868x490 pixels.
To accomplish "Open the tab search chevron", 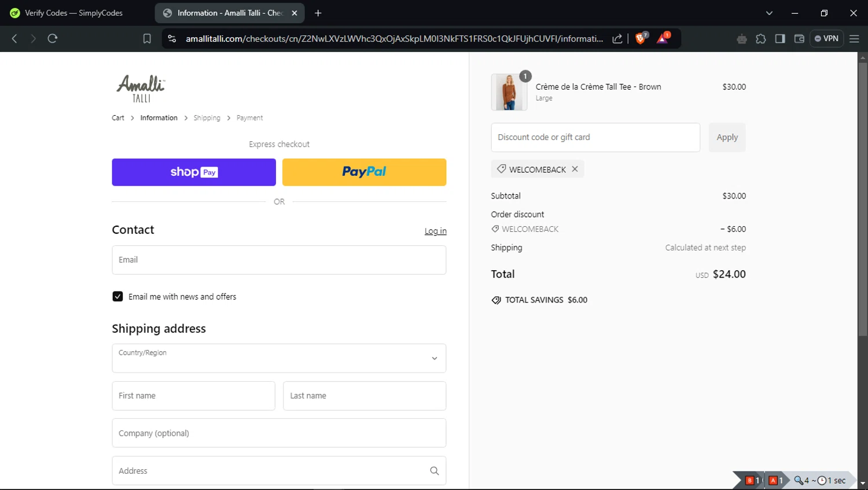I will tap(769, 13).
